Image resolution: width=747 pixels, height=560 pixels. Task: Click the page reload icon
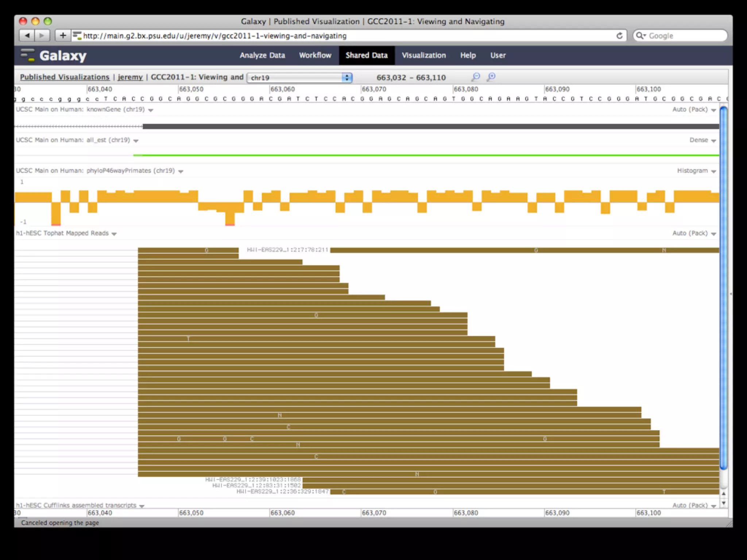(619, 36)
